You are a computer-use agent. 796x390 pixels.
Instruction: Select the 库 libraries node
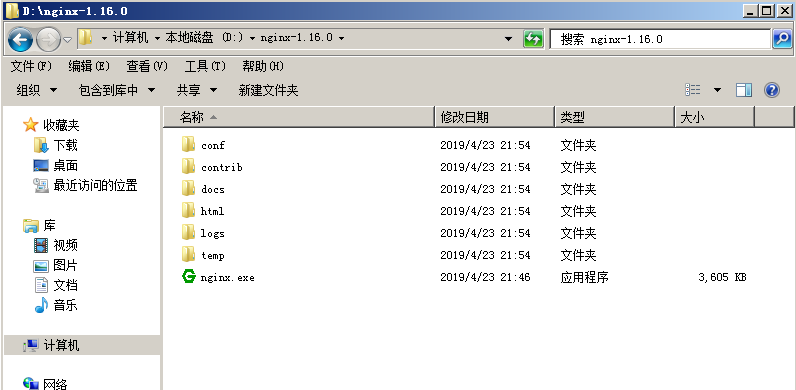tap(40, 225)
